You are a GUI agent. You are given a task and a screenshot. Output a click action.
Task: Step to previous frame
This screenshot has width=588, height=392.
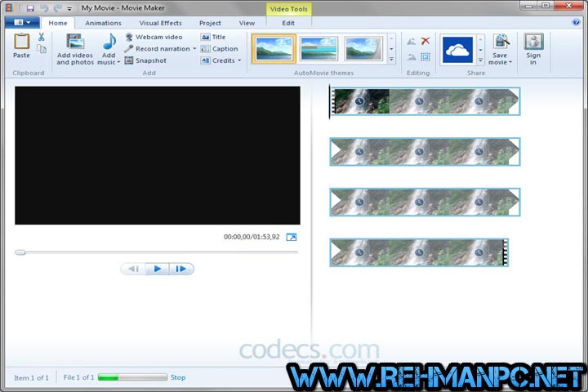tap(133, 269)
